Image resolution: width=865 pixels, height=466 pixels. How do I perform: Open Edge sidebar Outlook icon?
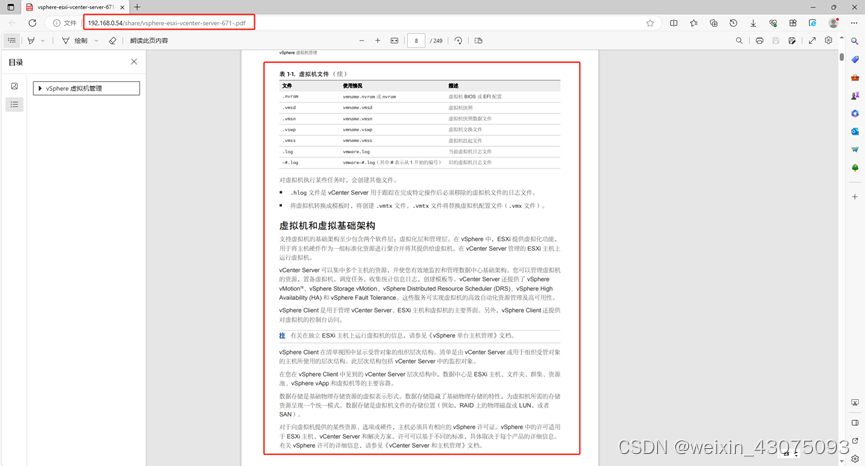click(x=855, y=131)
